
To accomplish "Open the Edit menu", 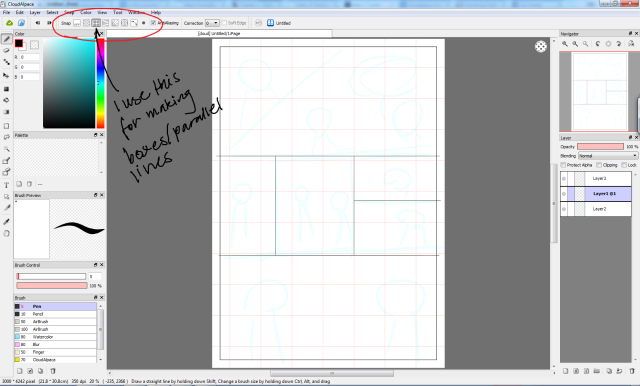I will [19, 12].
